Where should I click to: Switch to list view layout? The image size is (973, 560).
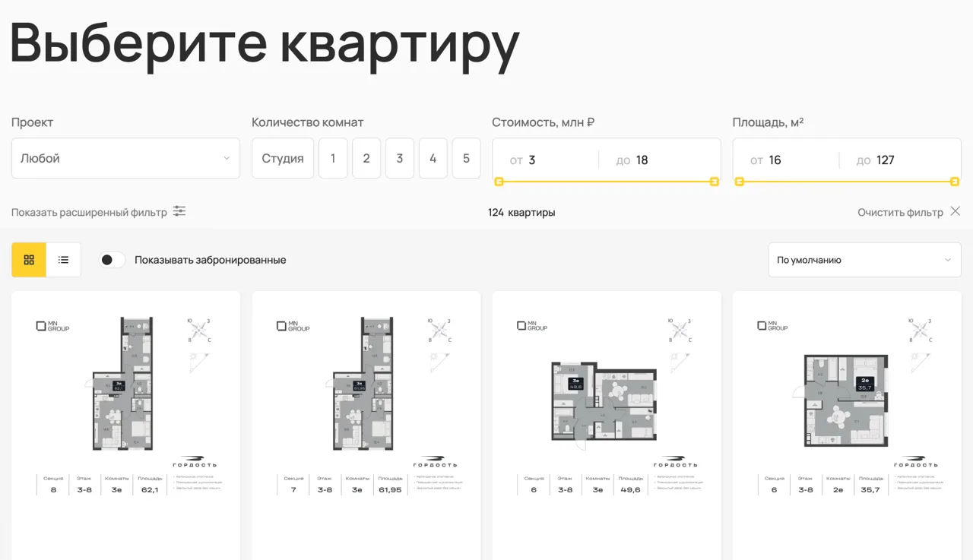tap(64, 260)
